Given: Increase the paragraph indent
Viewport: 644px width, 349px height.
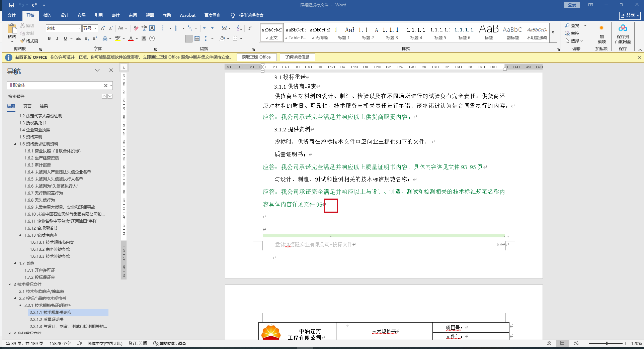Looking at the screenshot, I should pos(214,28).
